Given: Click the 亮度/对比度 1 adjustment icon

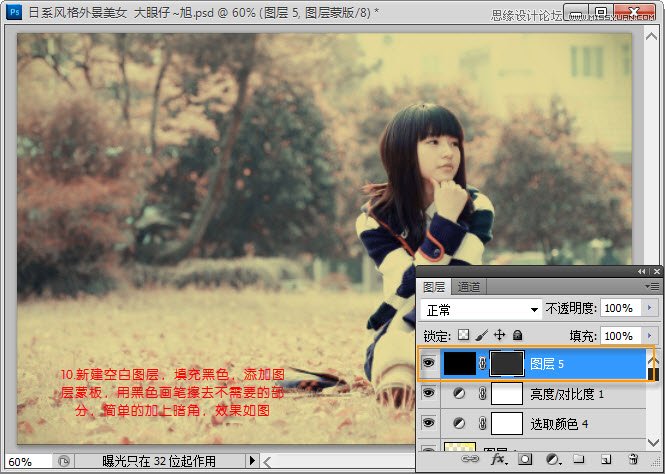Looking at the screenshot, I should click(x=458, y=394).
